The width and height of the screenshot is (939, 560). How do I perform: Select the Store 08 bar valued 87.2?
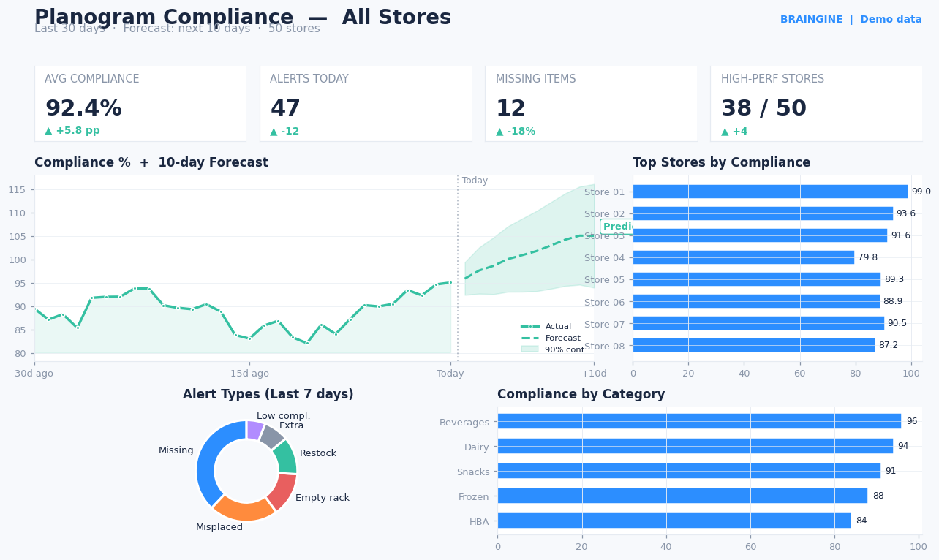(754, 345)
